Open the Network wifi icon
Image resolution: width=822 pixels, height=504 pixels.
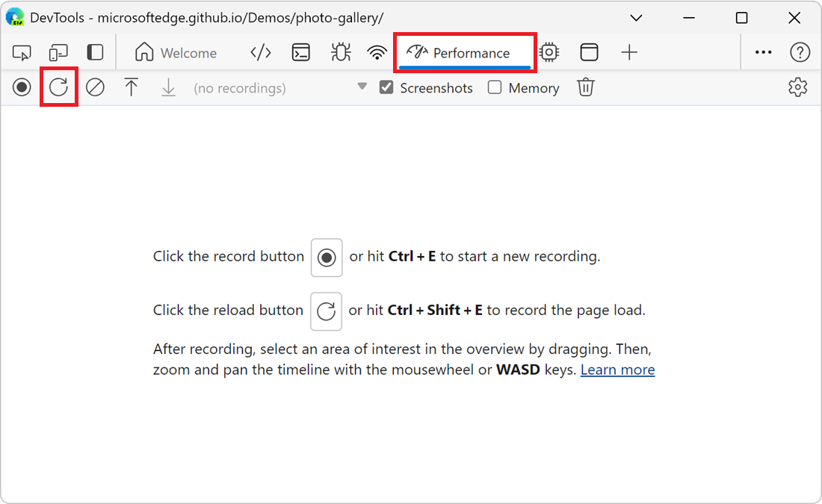point(377,53)
